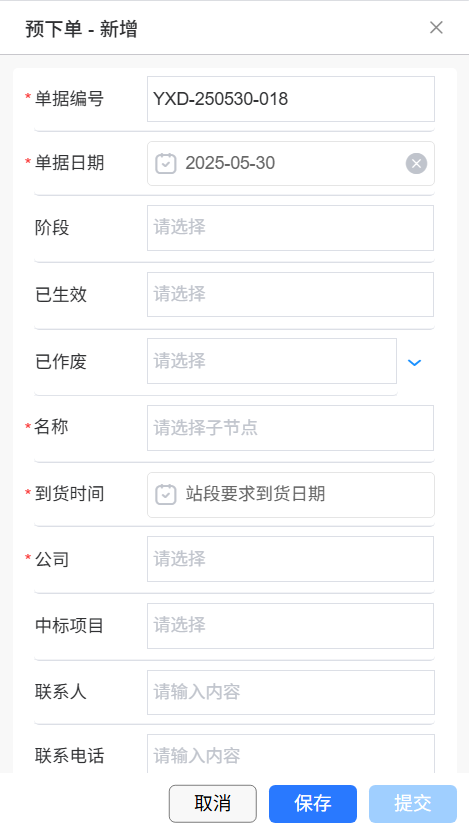Open the 公司 selection dropdown
The image size is (469, 834).
290,558
